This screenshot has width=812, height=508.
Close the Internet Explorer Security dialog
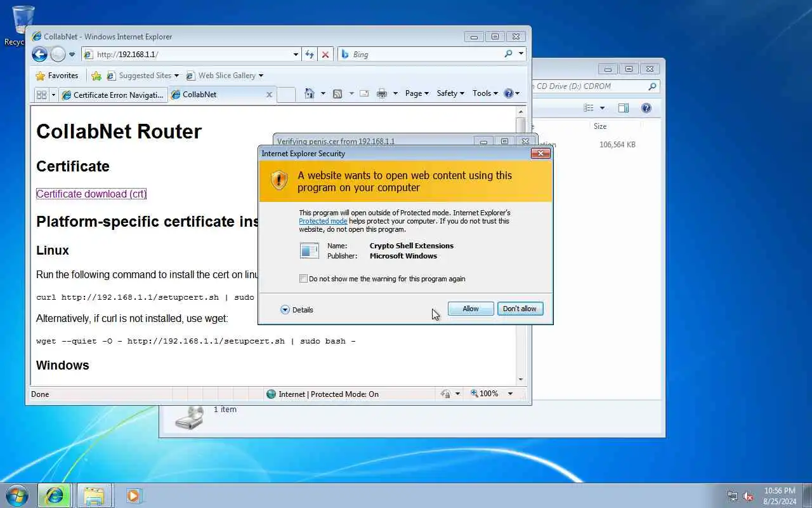540,153
